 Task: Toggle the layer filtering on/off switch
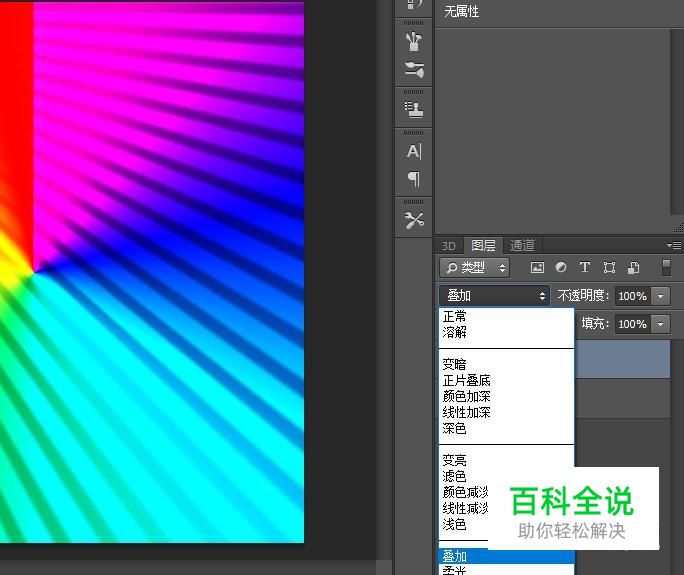(x=667, y=268)
